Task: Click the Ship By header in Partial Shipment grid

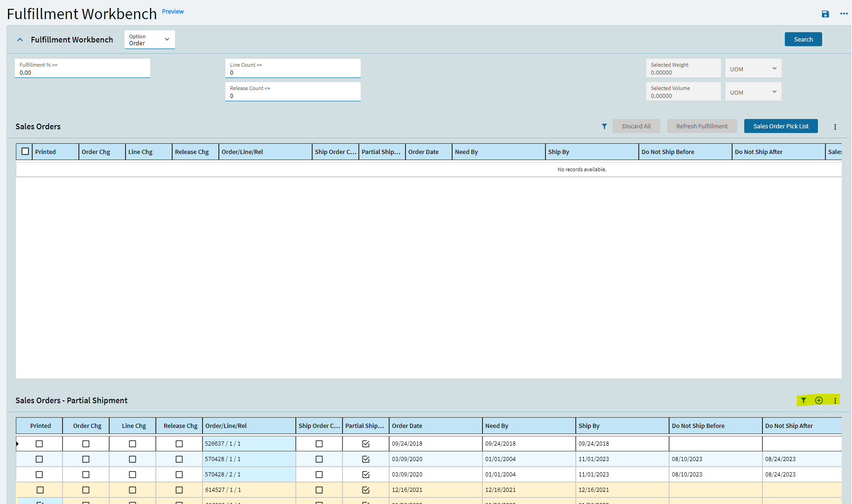Action: (x=622, y=426)
